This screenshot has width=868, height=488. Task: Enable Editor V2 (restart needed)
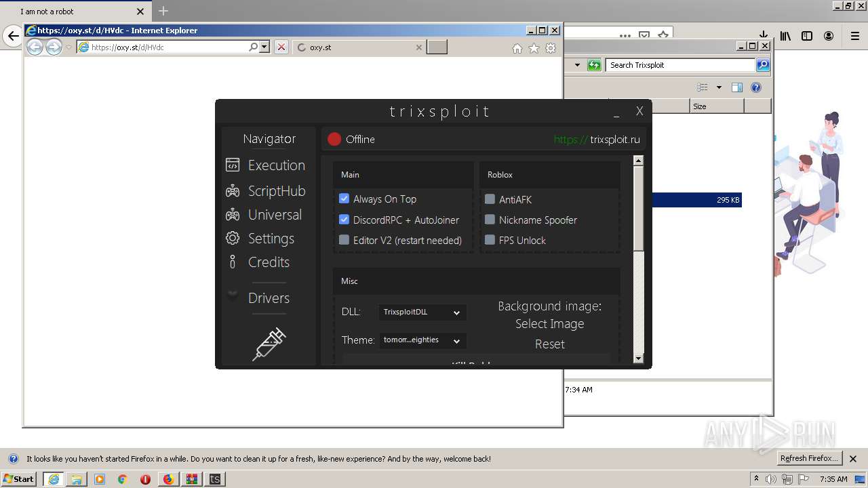point(344,240)
